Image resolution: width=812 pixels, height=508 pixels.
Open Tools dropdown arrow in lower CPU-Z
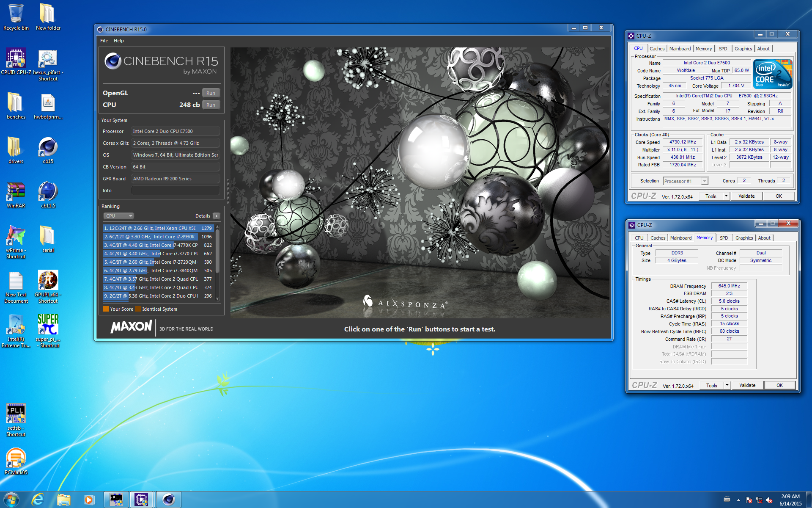(727, 385)
